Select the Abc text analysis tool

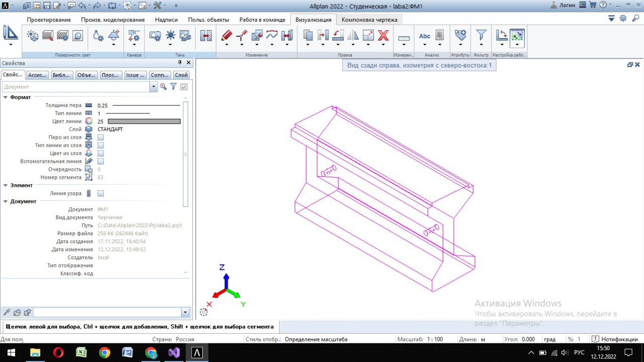(x=424, y=36)
